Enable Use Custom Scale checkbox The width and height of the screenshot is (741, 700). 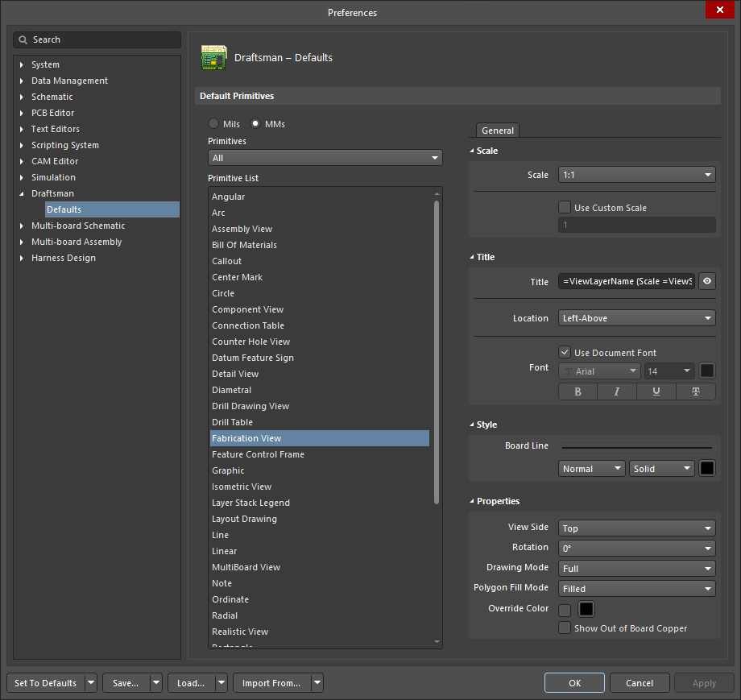(565, 208)
